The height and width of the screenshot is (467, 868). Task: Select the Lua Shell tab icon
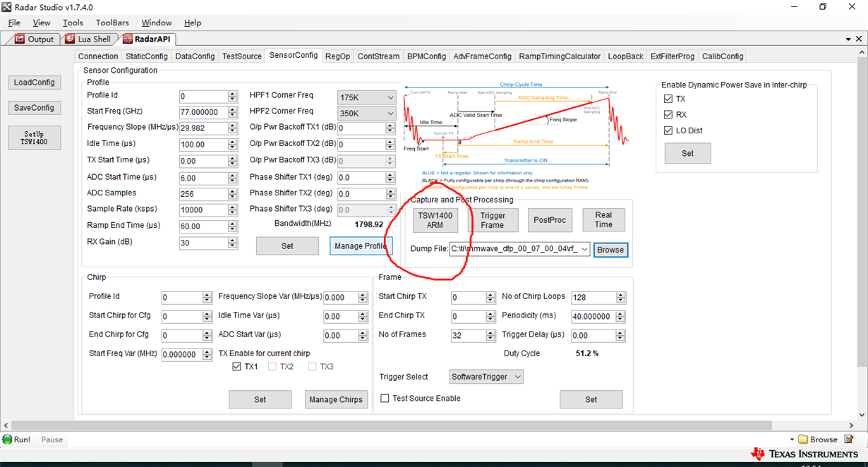(x=69, y=40)
